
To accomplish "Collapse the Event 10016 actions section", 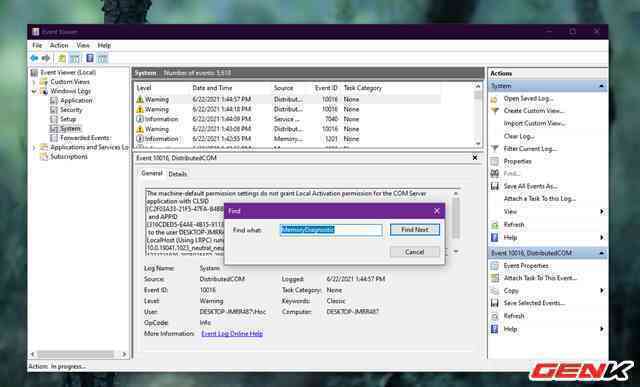I will tap(601, 253).
